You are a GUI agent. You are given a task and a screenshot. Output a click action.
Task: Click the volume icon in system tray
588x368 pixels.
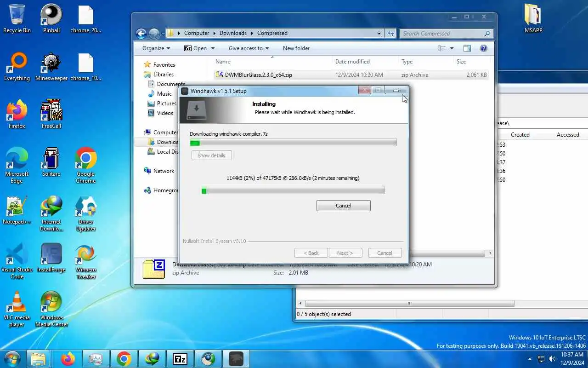click(x=552, y=359)
